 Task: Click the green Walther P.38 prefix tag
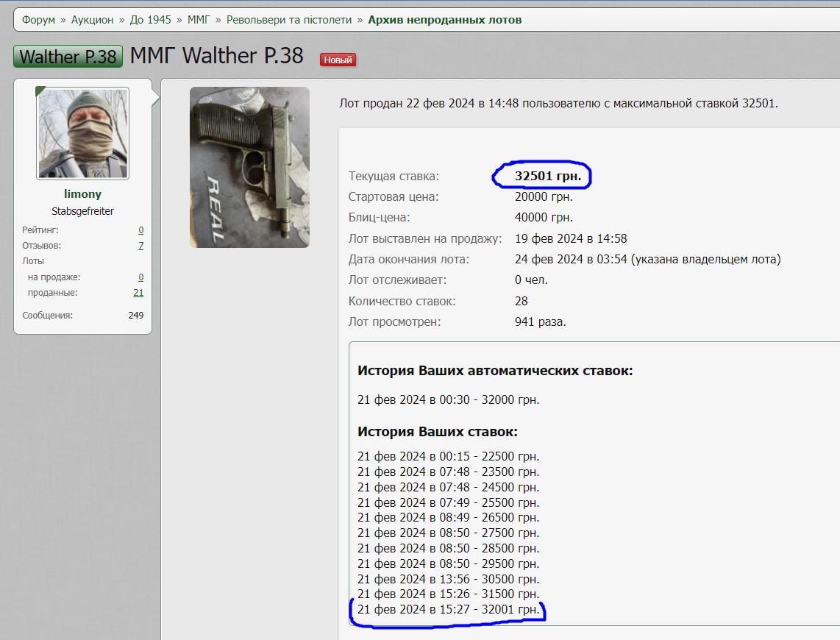point(68,57)
